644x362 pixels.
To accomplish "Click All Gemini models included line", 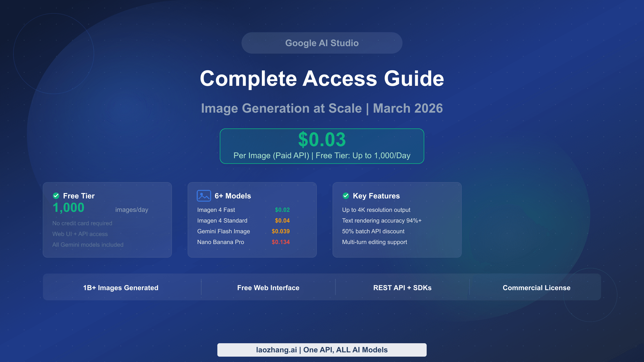I will click(88, 245).
